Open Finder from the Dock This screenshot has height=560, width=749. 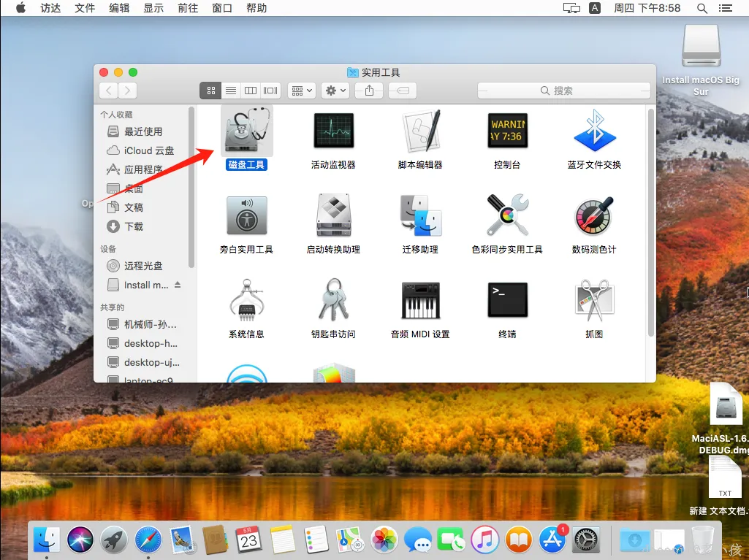[47, 540]
